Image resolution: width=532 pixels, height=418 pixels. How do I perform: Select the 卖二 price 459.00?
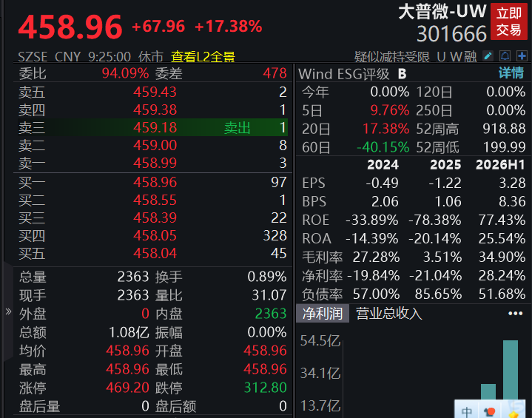click(155, 145)
